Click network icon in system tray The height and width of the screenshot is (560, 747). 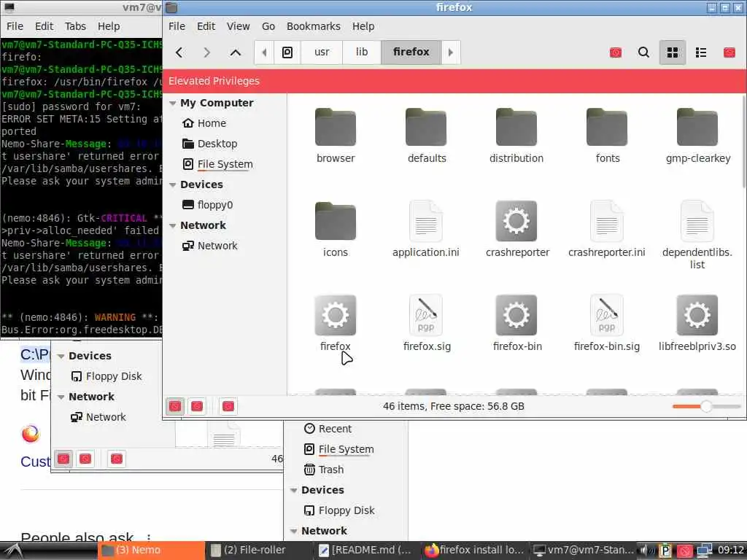point(705,551)
